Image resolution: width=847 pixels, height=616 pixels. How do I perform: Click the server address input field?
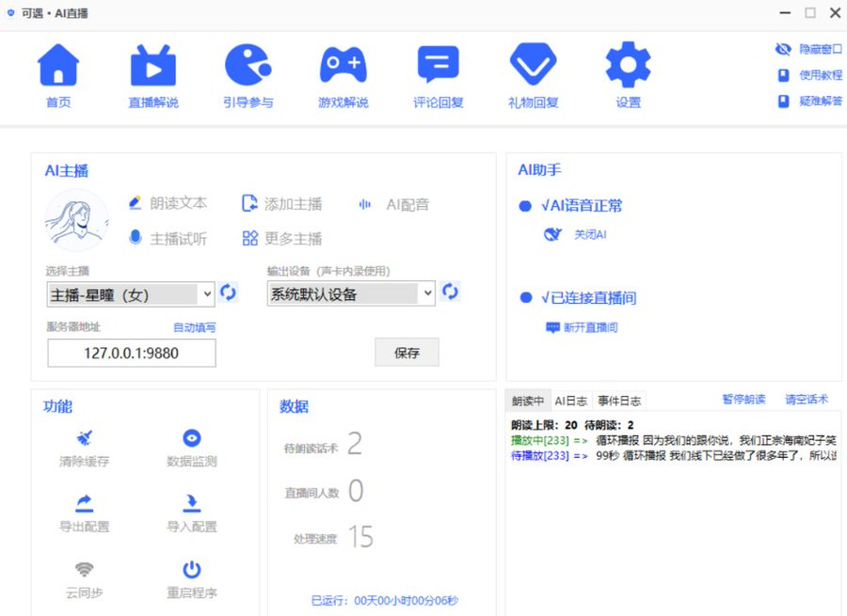coord(131,353)
